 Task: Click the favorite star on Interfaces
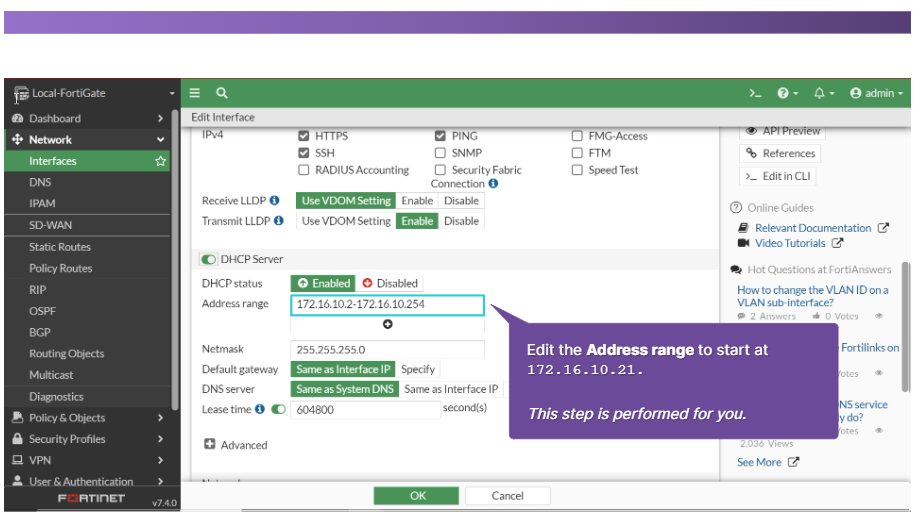pos(160,161)
